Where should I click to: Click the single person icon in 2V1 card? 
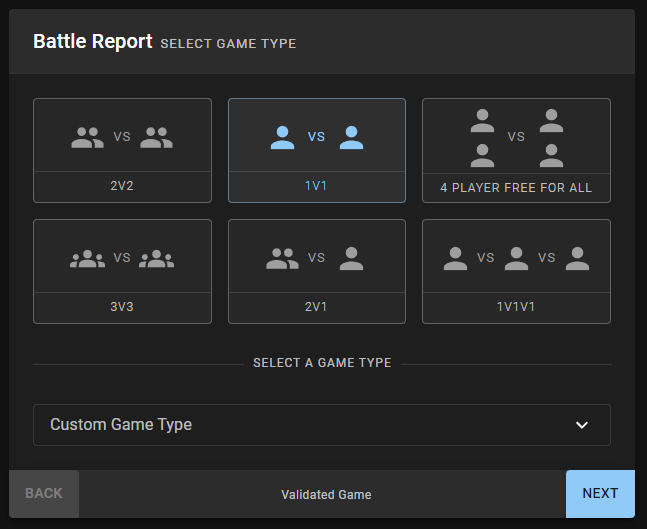pyautogui.click(x=351, y=259)
